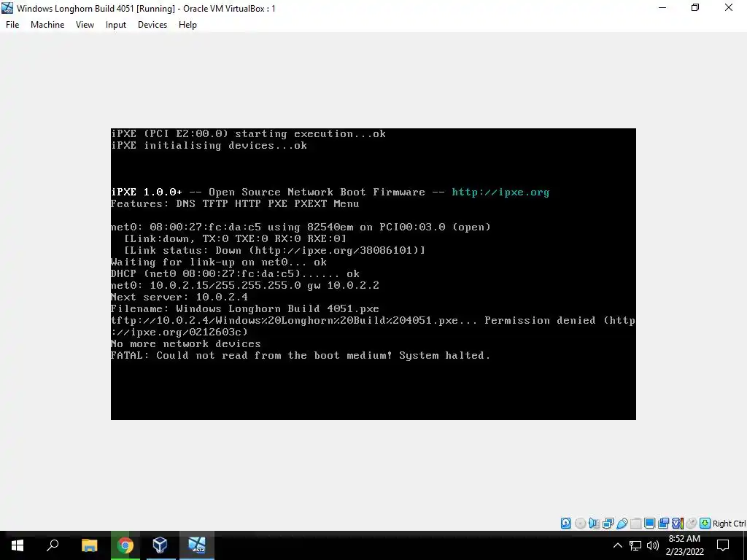Viewport: 747px width, 560px height.
Task: Open File Explorer from taskbar
Action: 89,545
